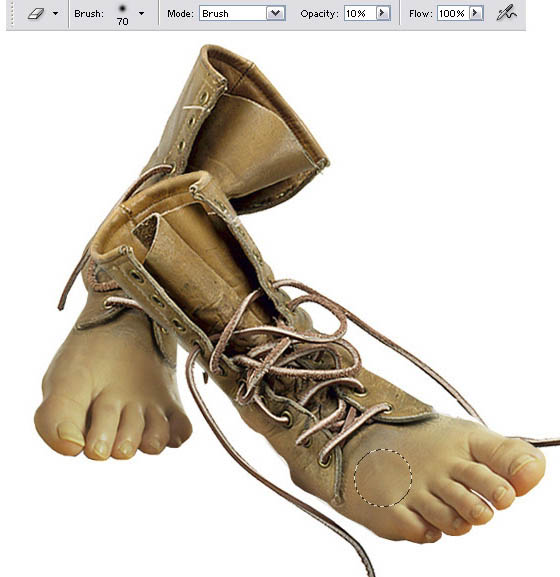Open the Opacity slider popup arrow
560x577 pixels.
(383, 14)
